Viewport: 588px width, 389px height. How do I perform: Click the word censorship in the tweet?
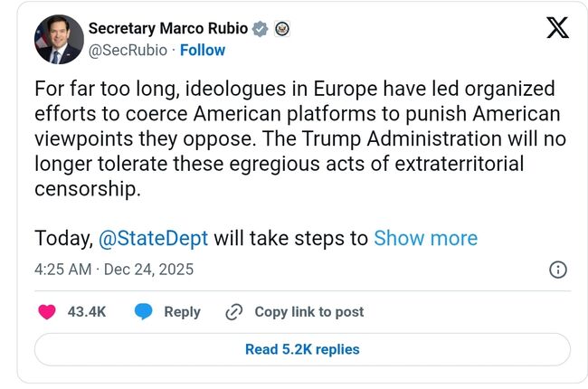click(88, 189)
